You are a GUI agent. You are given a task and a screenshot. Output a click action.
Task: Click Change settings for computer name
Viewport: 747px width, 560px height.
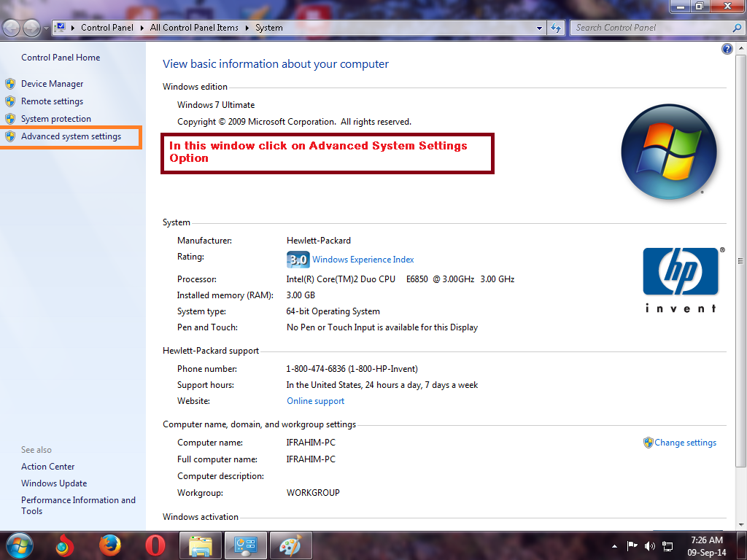click(x=685, y=443)
